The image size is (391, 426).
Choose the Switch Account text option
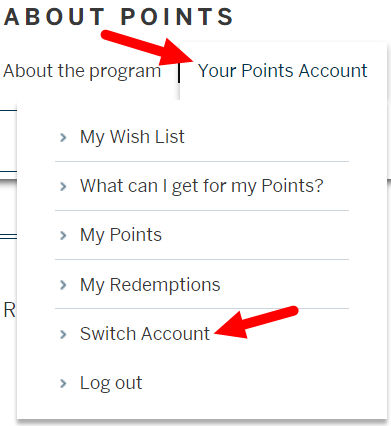point(145,334)
